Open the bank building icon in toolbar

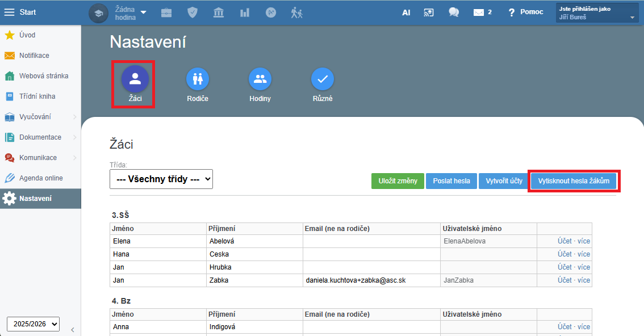[x=219, y=12]
